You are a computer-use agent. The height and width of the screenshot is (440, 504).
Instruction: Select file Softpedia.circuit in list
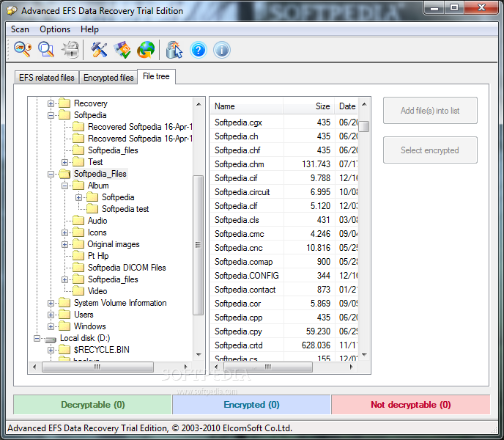pyautogui.click(x=242, y=192)
